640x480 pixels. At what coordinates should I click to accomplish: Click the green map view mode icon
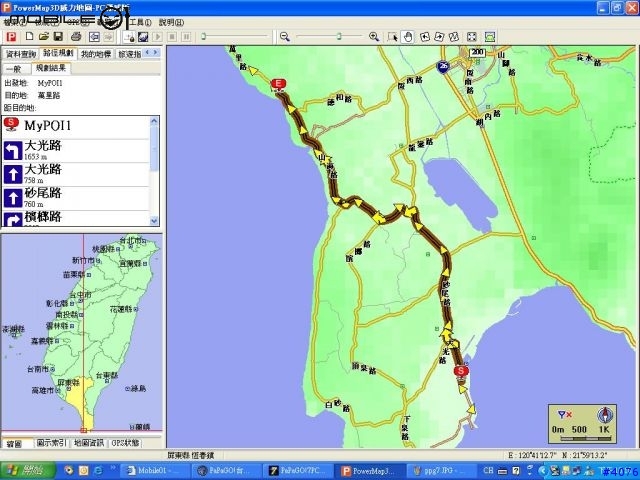pyautogui.click(x=490, y=37)
